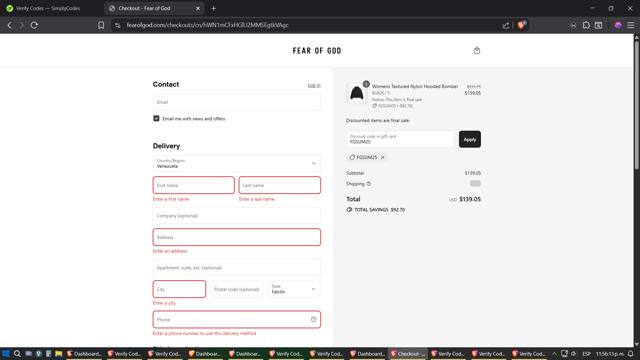Open the Brave hamburger menu
This screenshot has height=360, width=640.
(631, 25)
